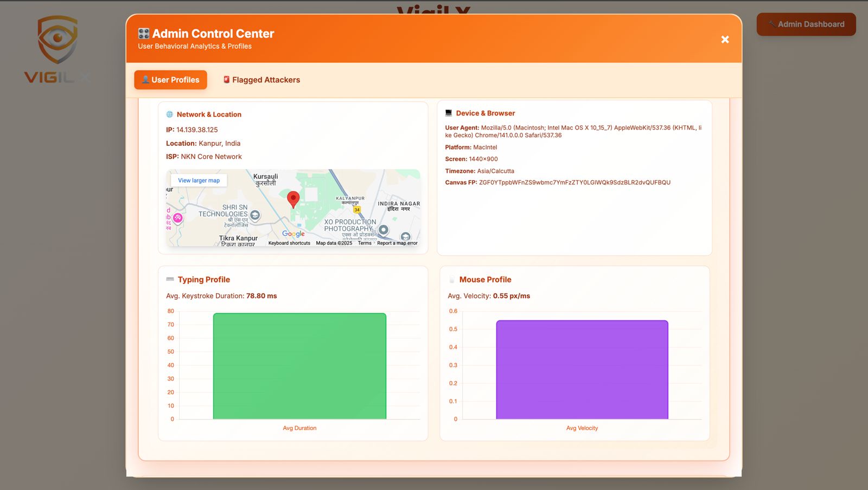This screenshot has width=868, height=490.
Task: Click the Device & Browser heading
Action: click(x=486, y=113)
